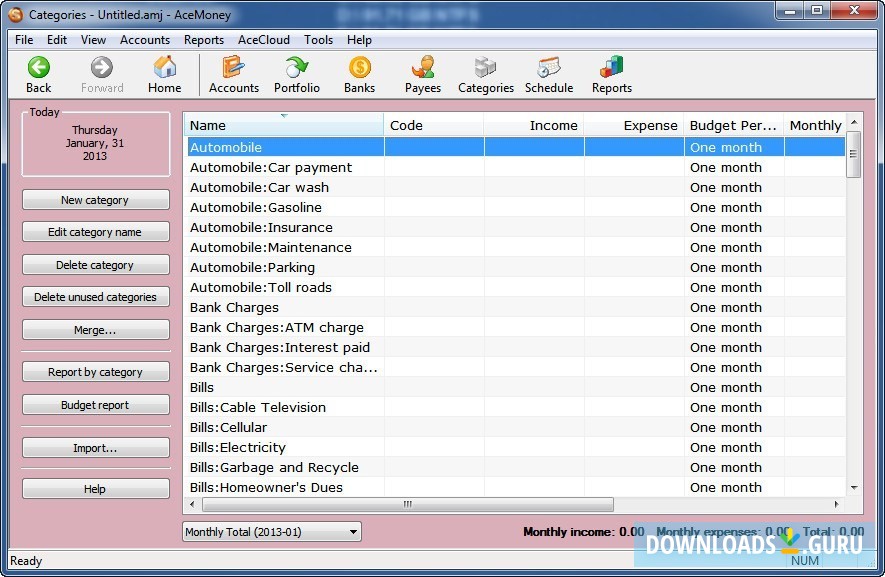Sort by the Budget Period column header
The height and width of the screenshot is (577, 885).
733,125
